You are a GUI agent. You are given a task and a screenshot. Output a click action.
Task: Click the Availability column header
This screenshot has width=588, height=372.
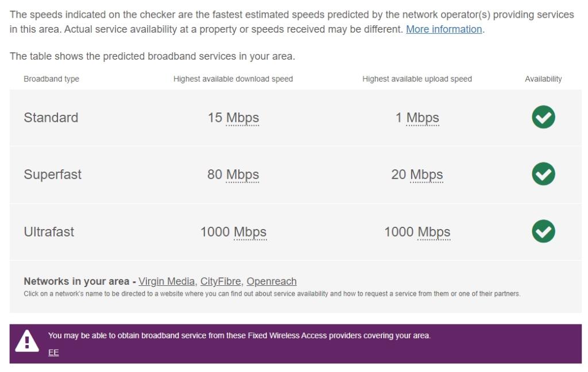[x=543, y=79]
